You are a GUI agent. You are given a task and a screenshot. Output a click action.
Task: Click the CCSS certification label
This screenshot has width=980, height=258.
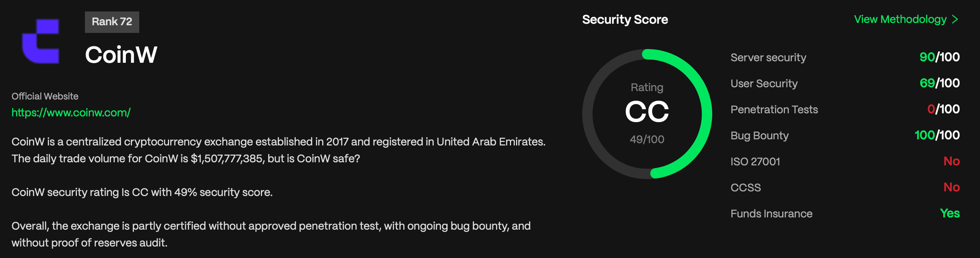(746, 188)
